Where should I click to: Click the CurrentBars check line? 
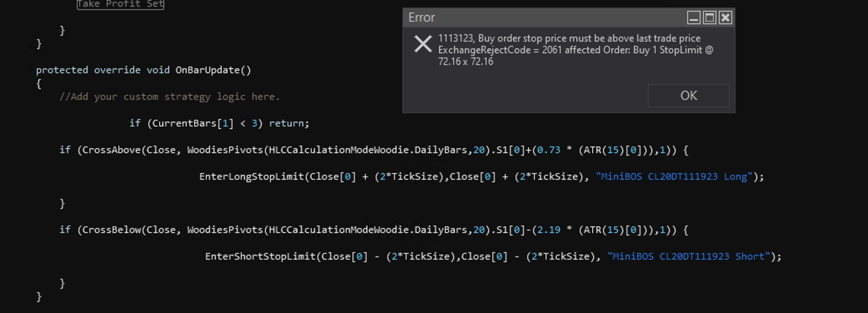[x=219, y=123]
